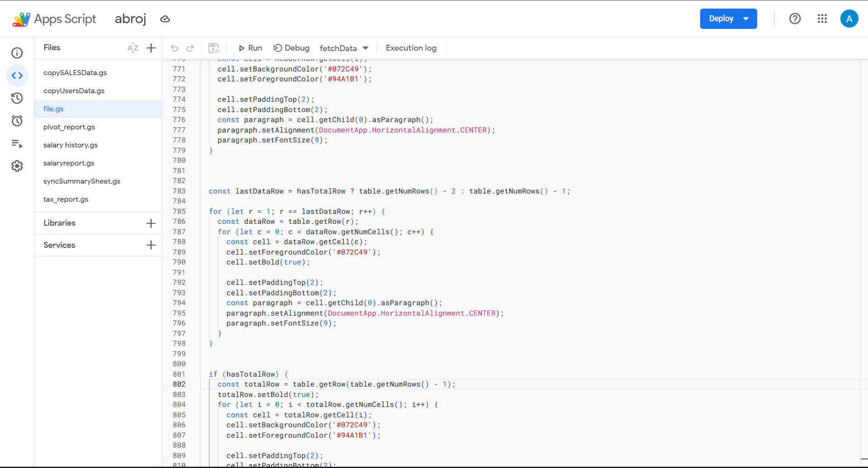Open the Triggers alarm clock icon
Viewport: 868px width, 468px height.
(17, 121)
